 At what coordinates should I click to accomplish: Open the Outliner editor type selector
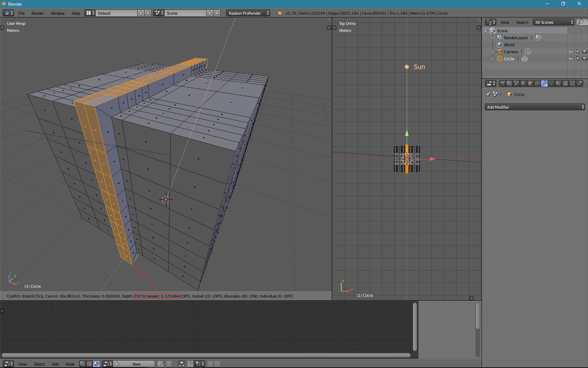click(x=491, y=22)
